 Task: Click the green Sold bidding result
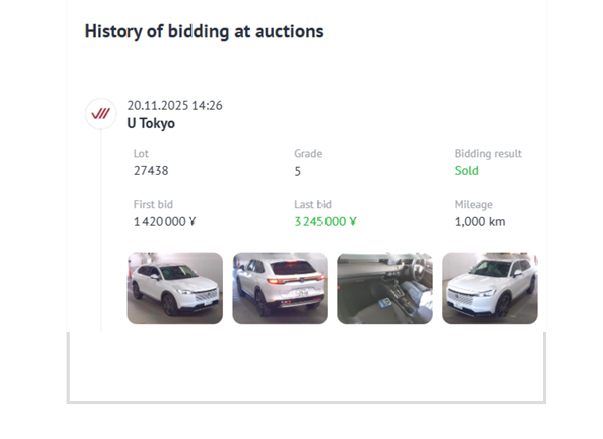click(x=467, y=171)
